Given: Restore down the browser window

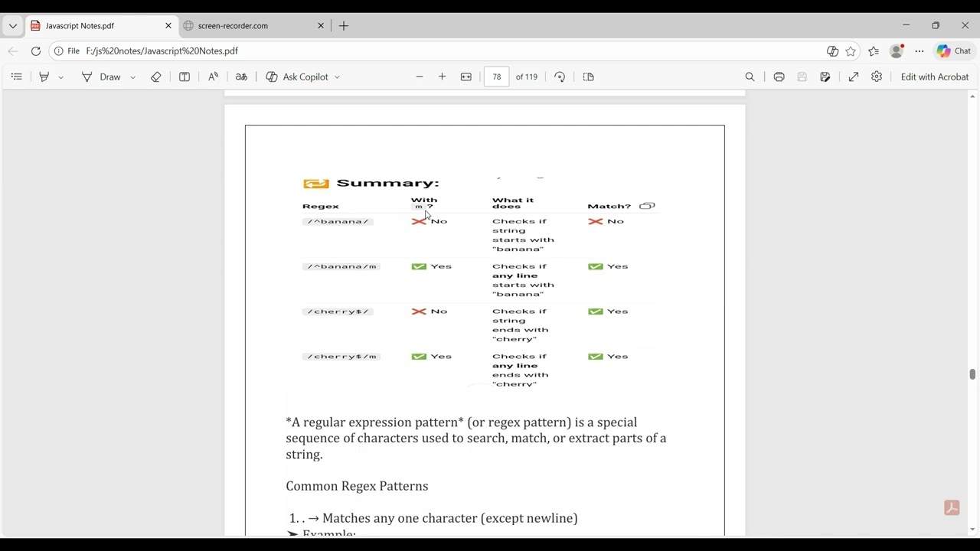Looking at the screenshot, I should (x=936, y=25).
